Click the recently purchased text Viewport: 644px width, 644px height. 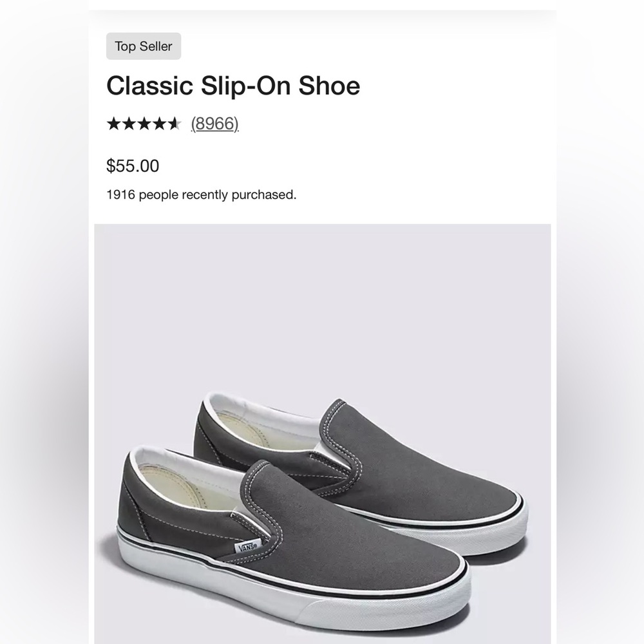pos(202,193)
